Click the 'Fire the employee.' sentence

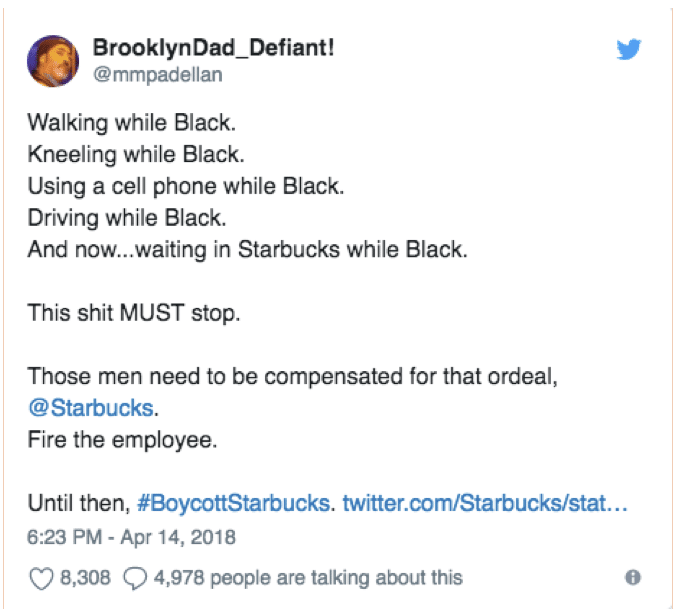pos(122,440)
